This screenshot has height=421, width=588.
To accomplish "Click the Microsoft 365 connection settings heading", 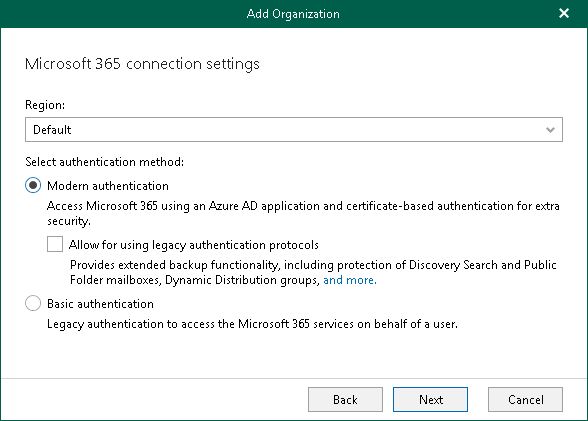I will pyautogui.click(x=142, y=64).
